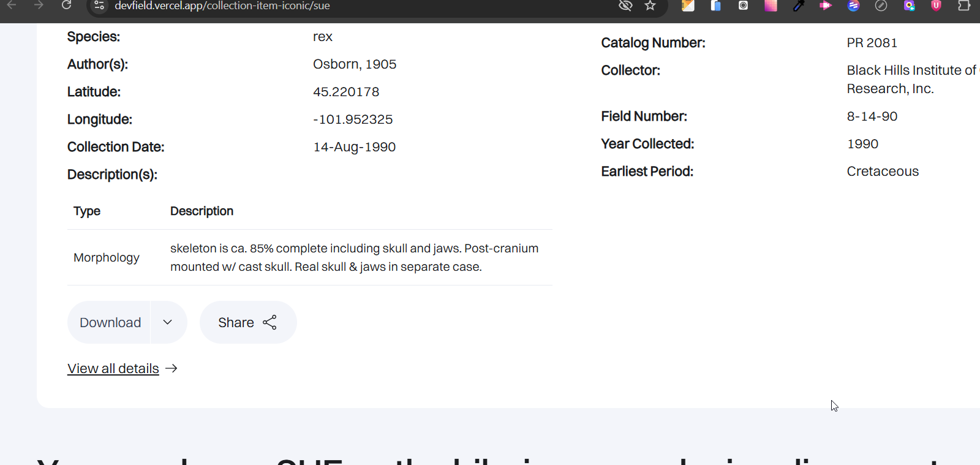Bookmark this page with the star icon
The height and width of the screenshot is (465, 980).
pyautogui.click(x=650, y=6)
